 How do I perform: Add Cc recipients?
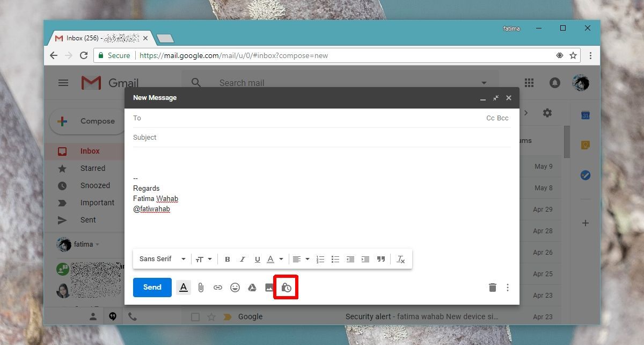tap(491, 118)
